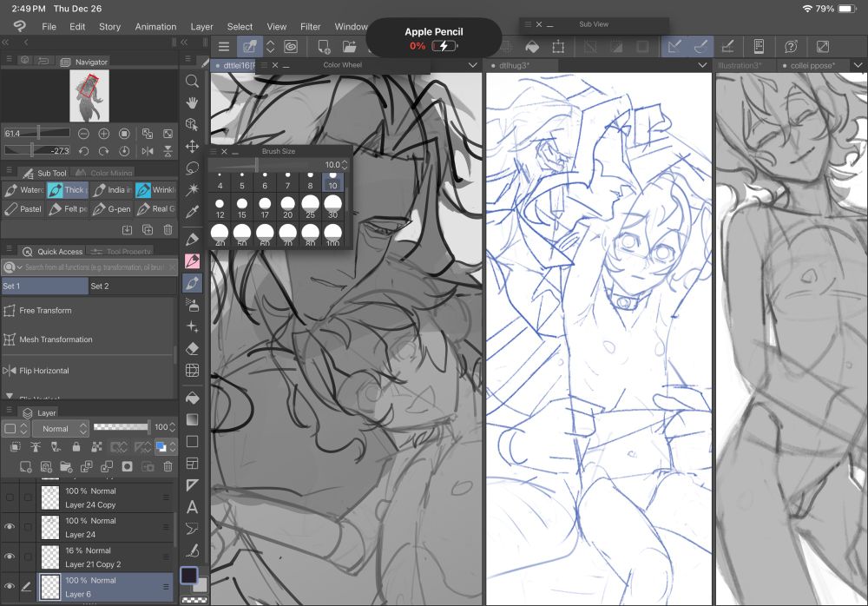Select the Text tool

[192, 507]
